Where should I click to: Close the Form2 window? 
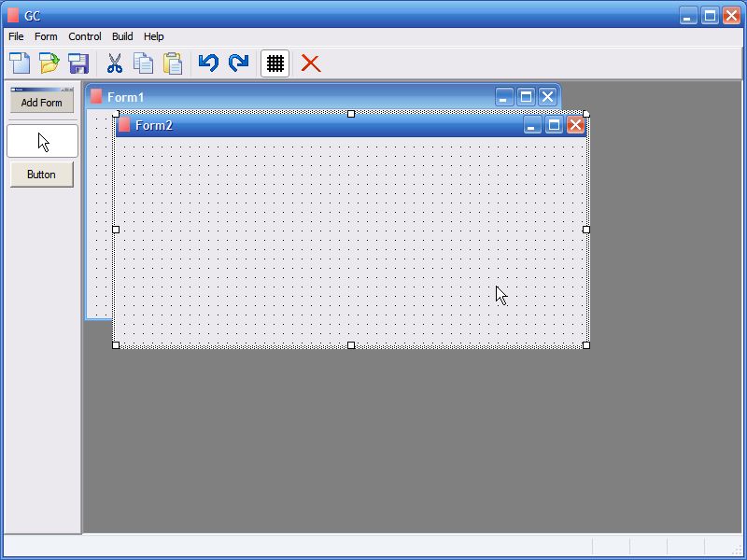[575, 125]
